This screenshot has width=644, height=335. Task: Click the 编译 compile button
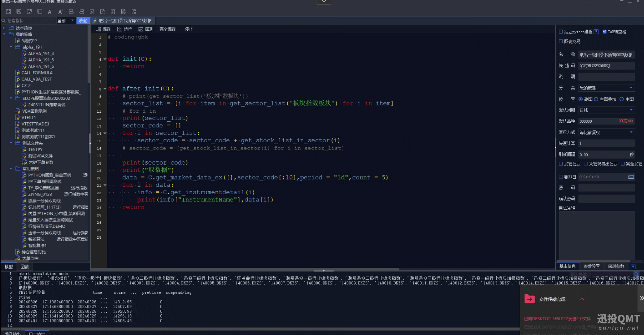pyautogui.click(x=103, y=29)
